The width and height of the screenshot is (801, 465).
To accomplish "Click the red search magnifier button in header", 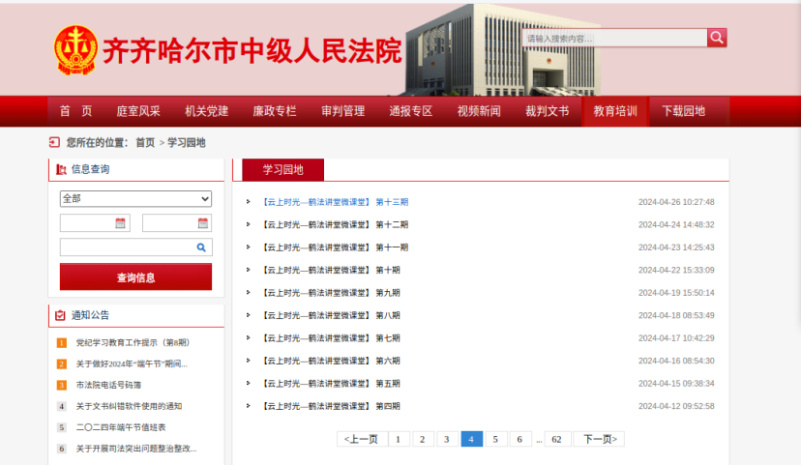I will (717, 38).
